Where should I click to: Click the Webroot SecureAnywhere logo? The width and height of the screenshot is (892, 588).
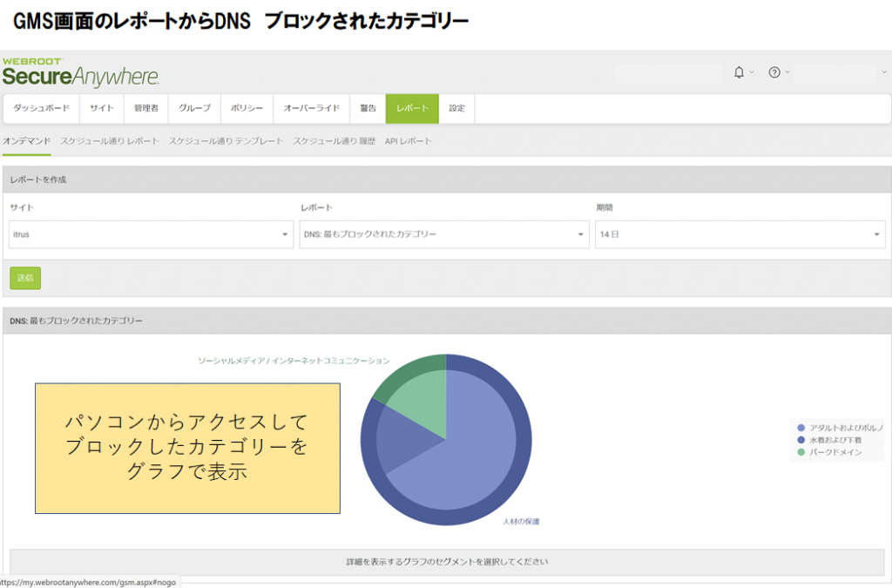pyautogui.click(x=80, y=72)
